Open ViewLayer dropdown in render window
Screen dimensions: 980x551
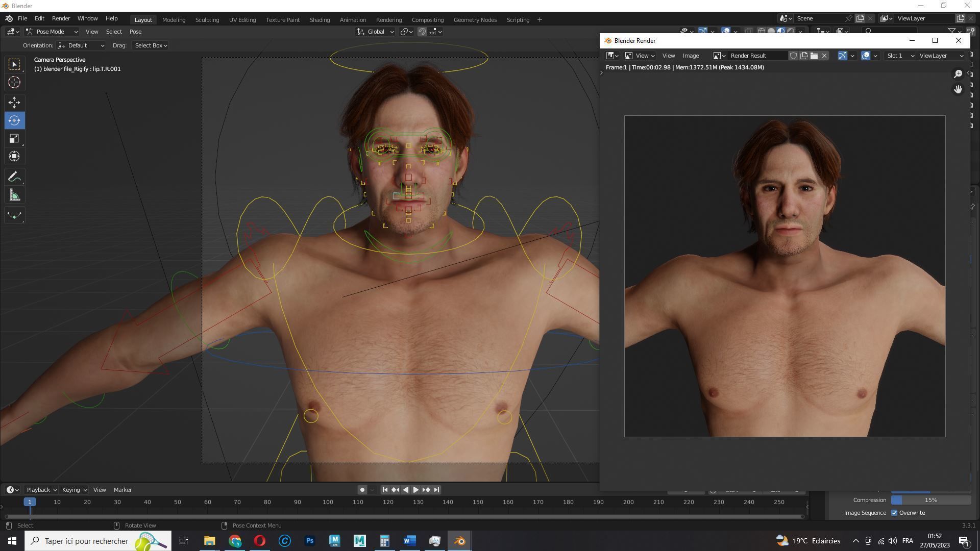coord(941,56)
